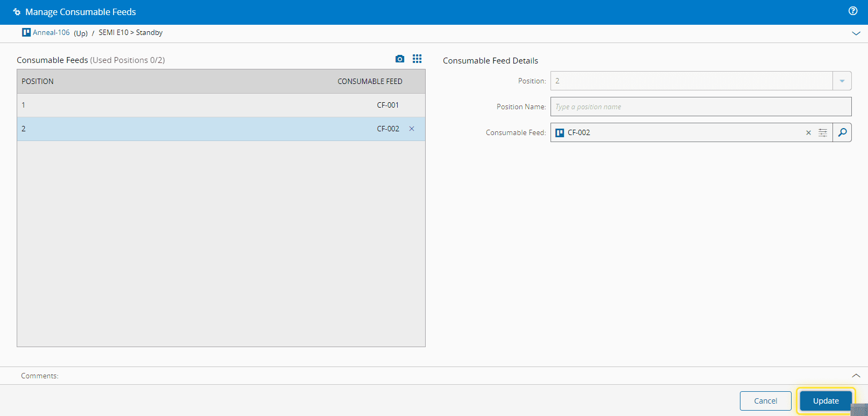
Task: Click the help question mark icon
Action: point(852,11)
